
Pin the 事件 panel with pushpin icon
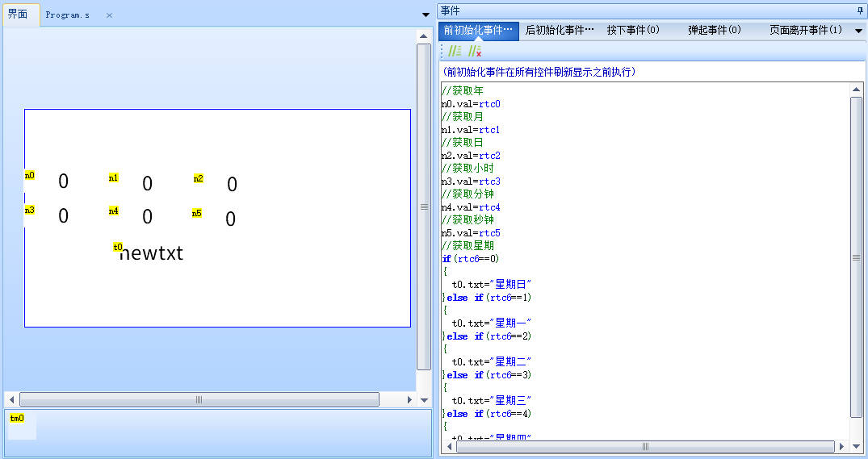[859, 10]
